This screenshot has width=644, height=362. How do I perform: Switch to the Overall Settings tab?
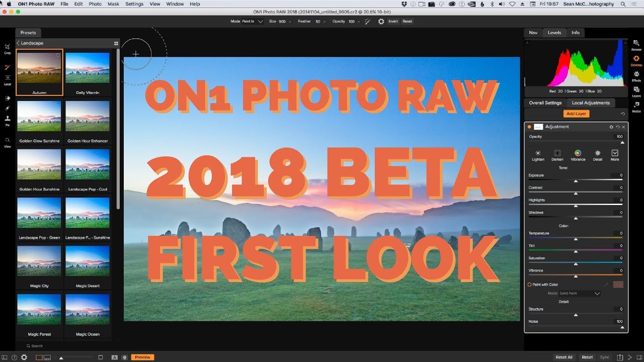click(545, 103)
